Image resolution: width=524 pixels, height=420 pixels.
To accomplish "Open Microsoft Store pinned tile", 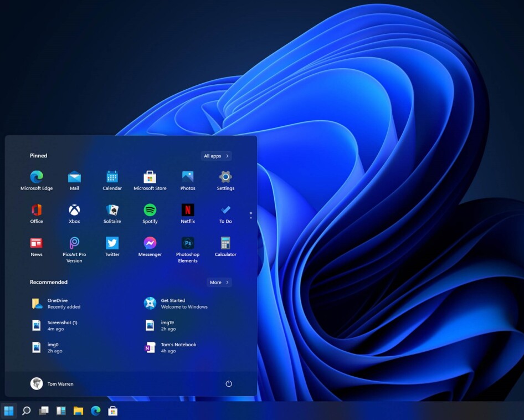I will [150, 180].
